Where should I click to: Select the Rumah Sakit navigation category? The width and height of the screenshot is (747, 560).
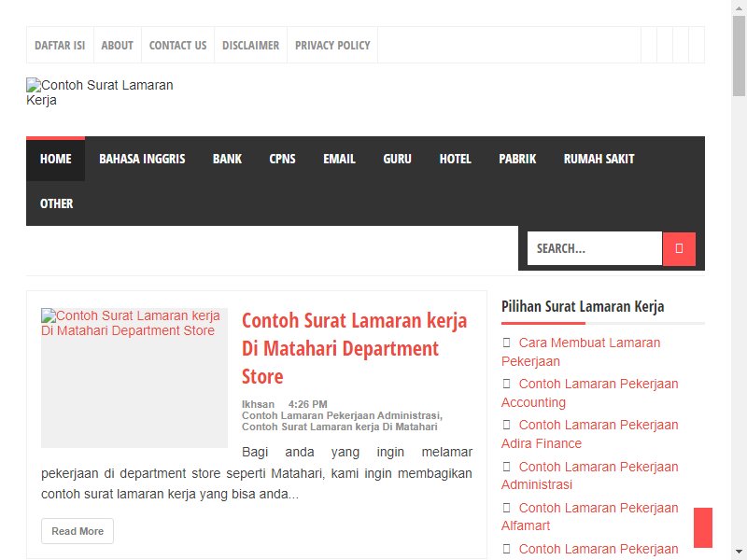click(599, 159)
